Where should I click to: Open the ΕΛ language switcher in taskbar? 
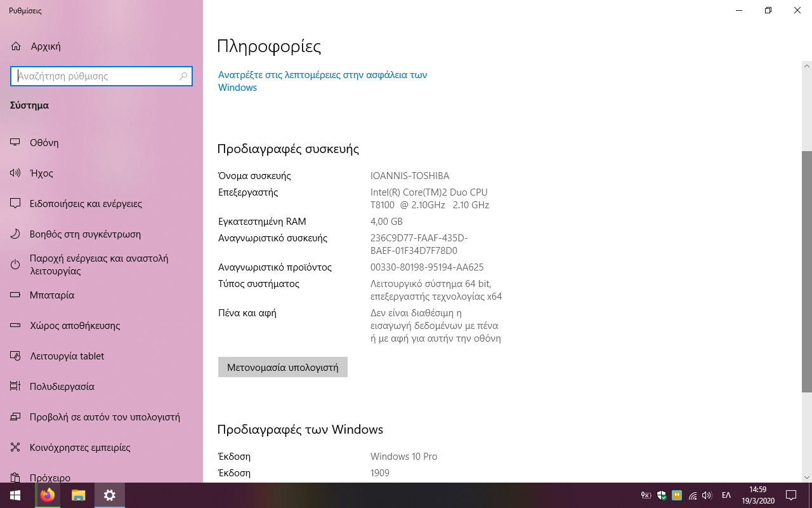726,495
